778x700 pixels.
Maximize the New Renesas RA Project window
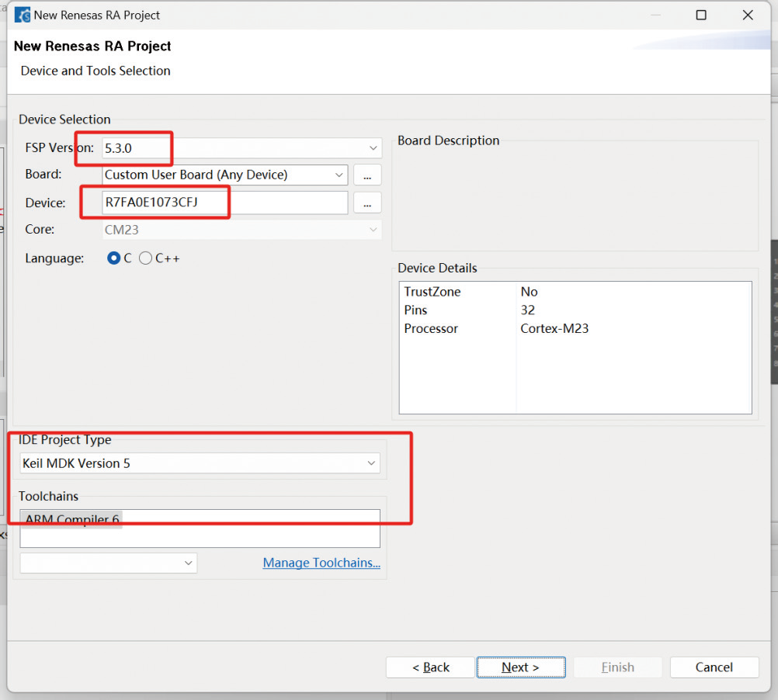701,15
